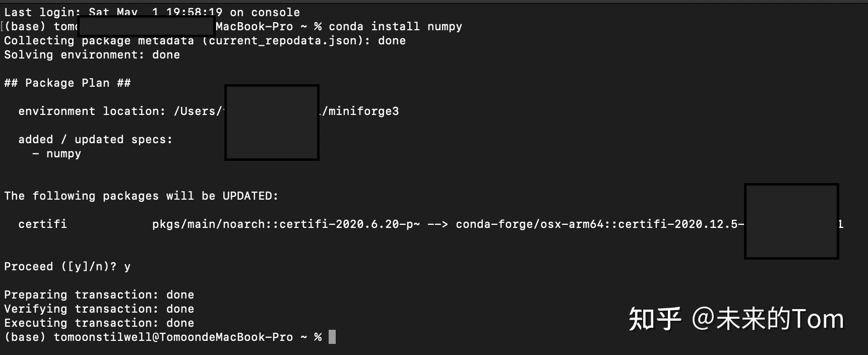Click the "Last login" line at top

coord(151,12)
